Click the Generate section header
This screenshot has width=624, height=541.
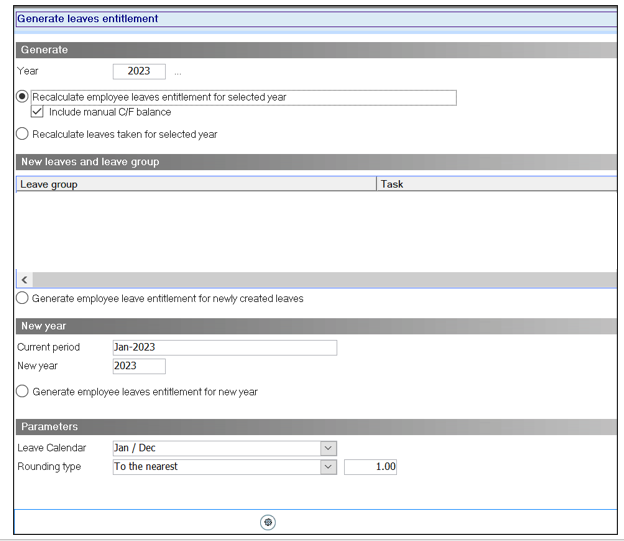[x=316, y=50]
